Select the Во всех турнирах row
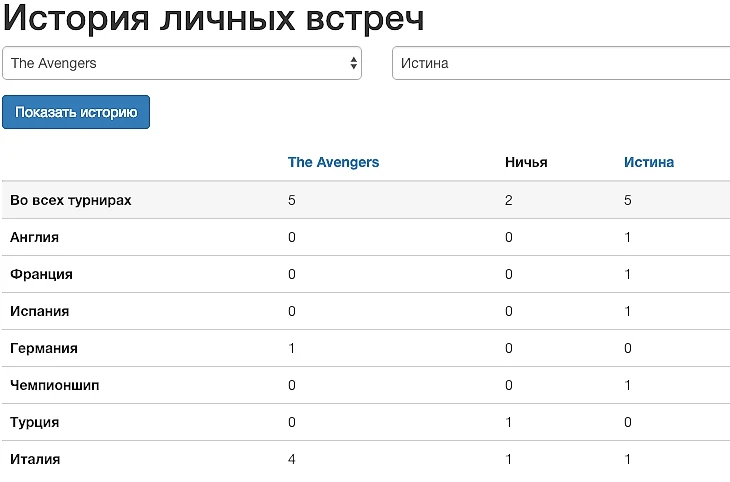730x482 pixels. point(366,200)
